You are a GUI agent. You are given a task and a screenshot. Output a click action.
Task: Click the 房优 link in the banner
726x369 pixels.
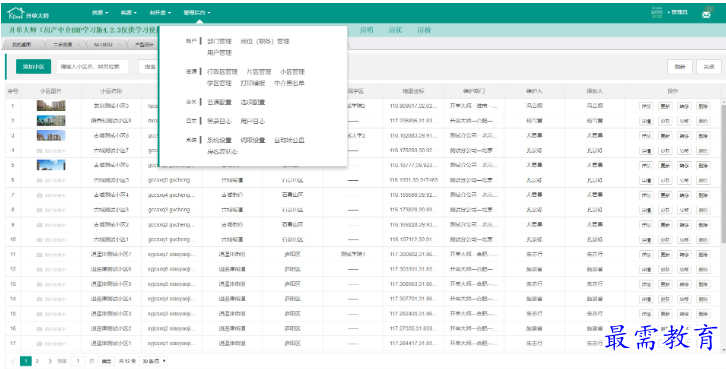[395, 30]
